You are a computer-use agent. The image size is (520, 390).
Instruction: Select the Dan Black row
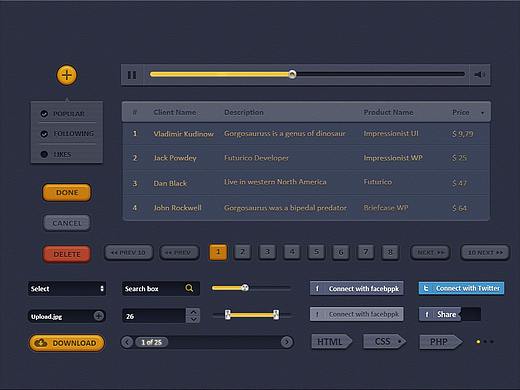point(306,183)
